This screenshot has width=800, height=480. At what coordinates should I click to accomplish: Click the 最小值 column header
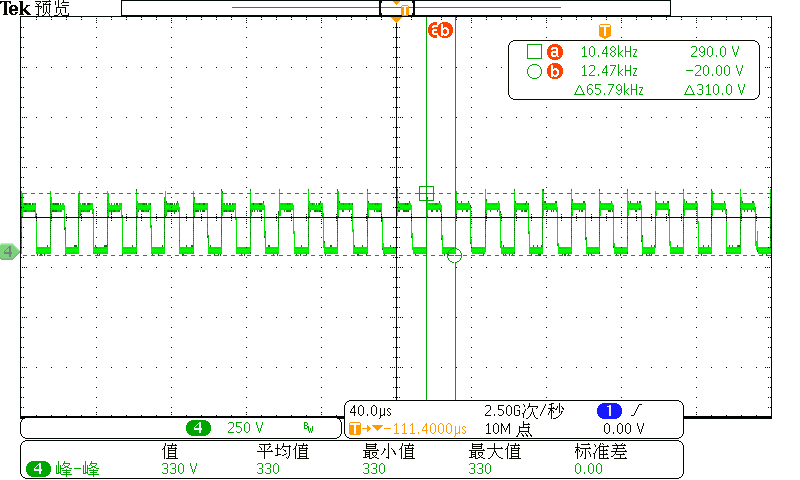(389, 451)
